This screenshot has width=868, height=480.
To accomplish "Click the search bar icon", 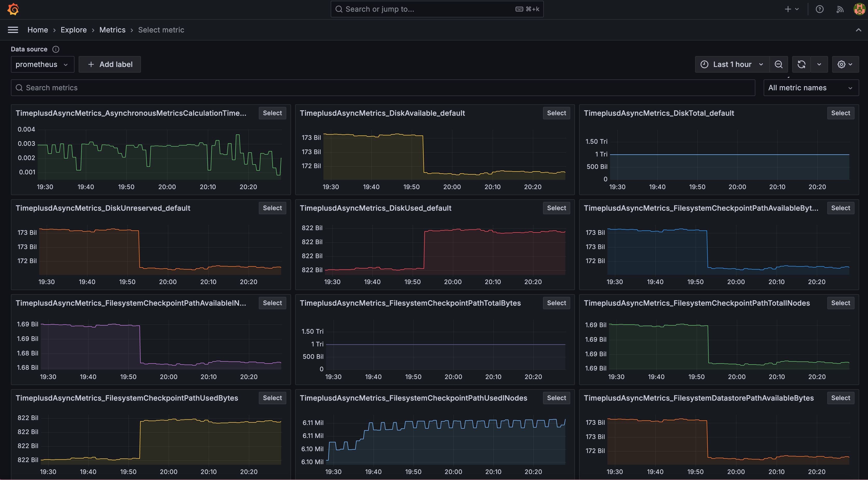I will [339, 9].
